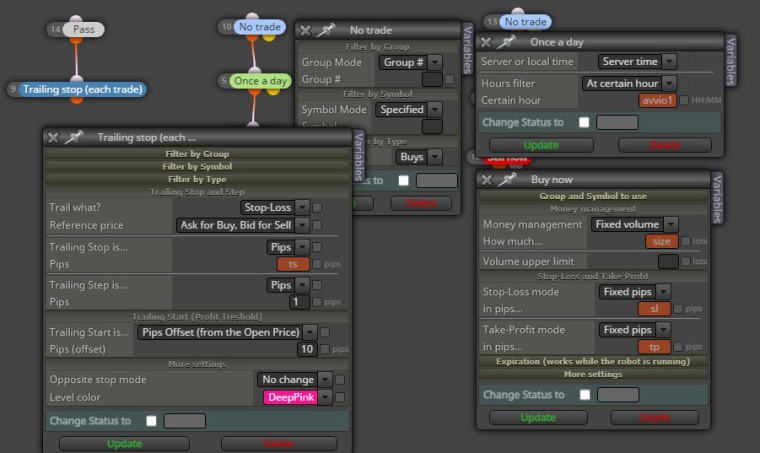Edit Pips (offset) value 10
Screen dimensions: 760x453
click(307, 349)
